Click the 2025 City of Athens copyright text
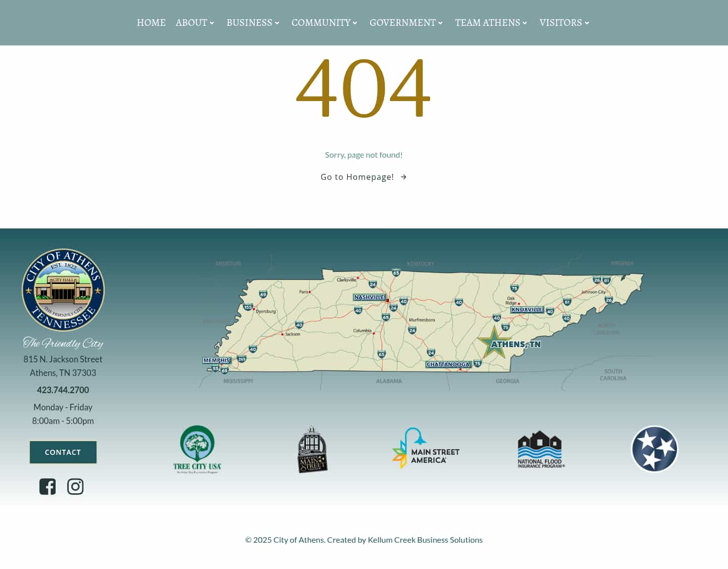Viewport: 728px width, 569px height. click(285, 540)
